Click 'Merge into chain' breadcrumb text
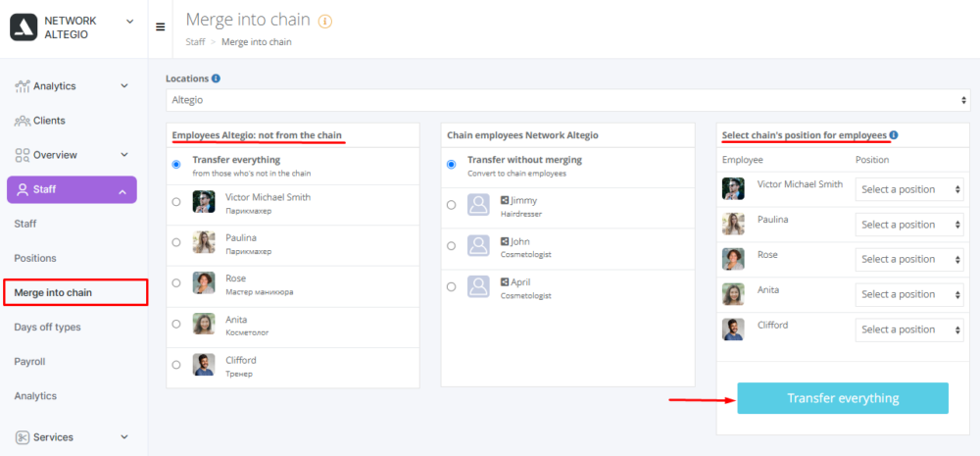This screenshot has height=456, width=980. pyautogui.click(x=256, y=42)
